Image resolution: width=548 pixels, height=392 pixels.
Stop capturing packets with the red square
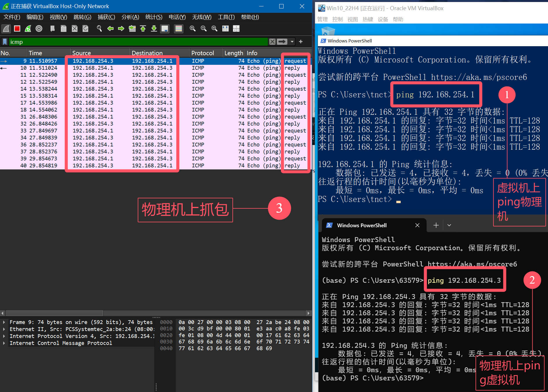17,28
